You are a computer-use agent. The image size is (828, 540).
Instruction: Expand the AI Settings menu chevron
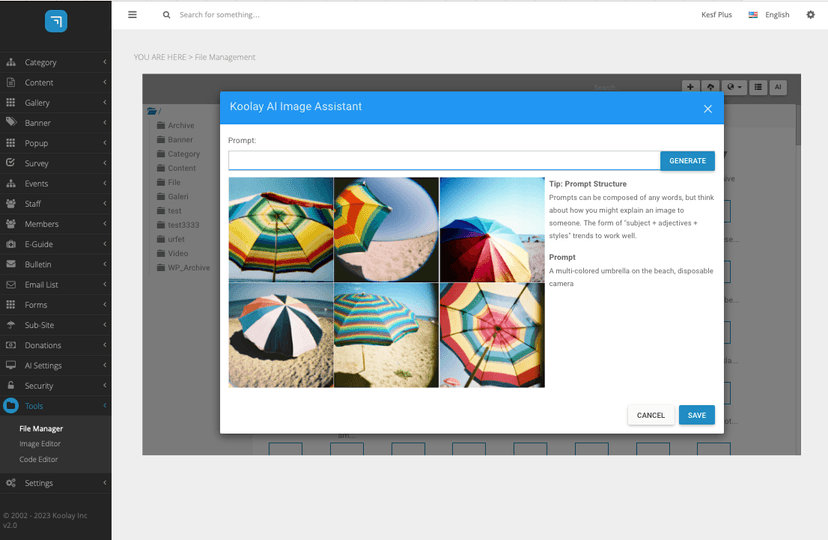point(105,365)
